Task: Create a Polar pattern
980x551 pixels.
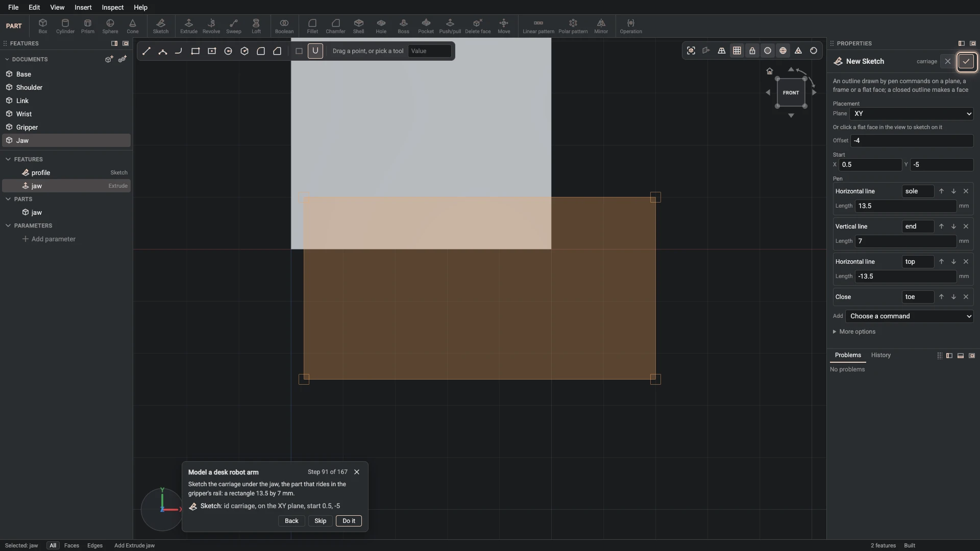Action: (573, 26)
